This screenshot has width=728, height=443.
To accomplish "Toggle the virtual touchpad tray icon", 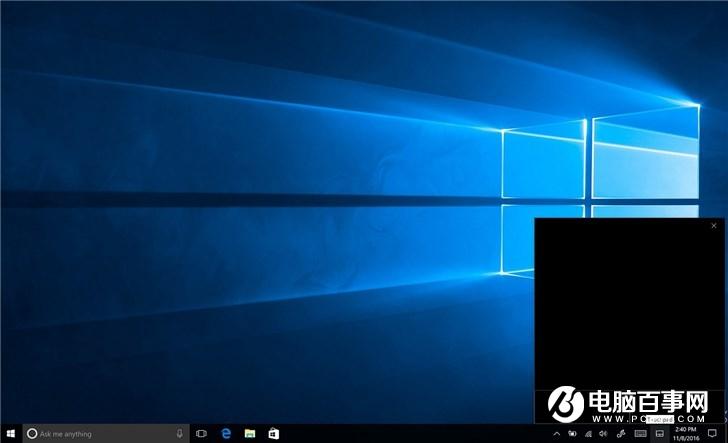I will (x=659, y=434).
